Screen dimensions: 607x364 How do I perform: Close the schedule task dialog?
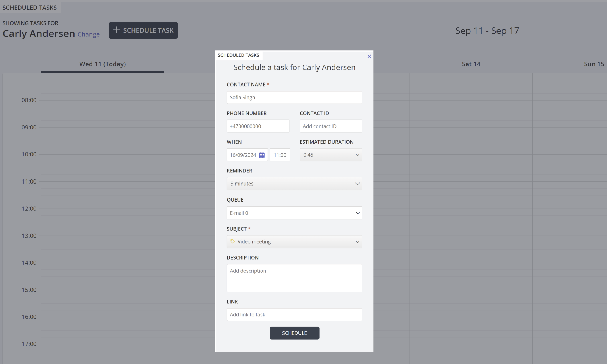[x=369, y=56]
